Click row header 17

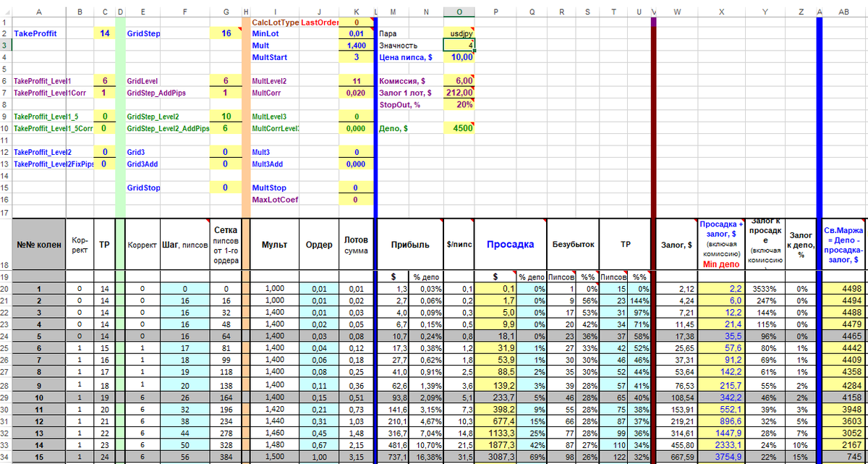point(6,212)
